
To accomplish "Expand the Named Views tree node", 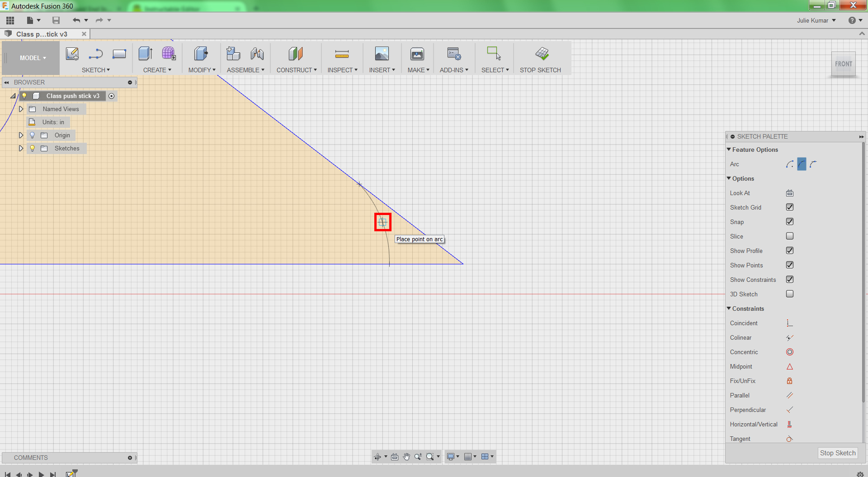I will point(21,109).
